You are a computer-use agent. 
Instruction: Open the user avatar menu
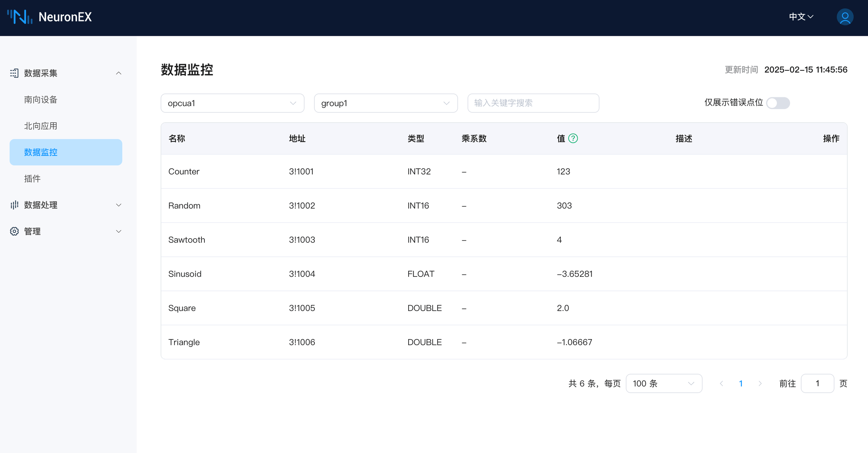(x=845, y=17)
